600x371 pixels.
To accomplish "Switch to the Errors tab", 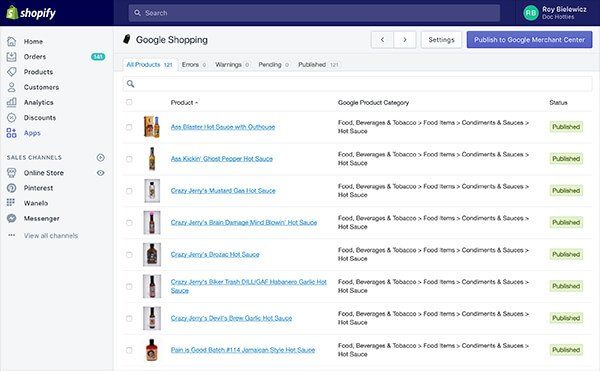I will [194, 65].
